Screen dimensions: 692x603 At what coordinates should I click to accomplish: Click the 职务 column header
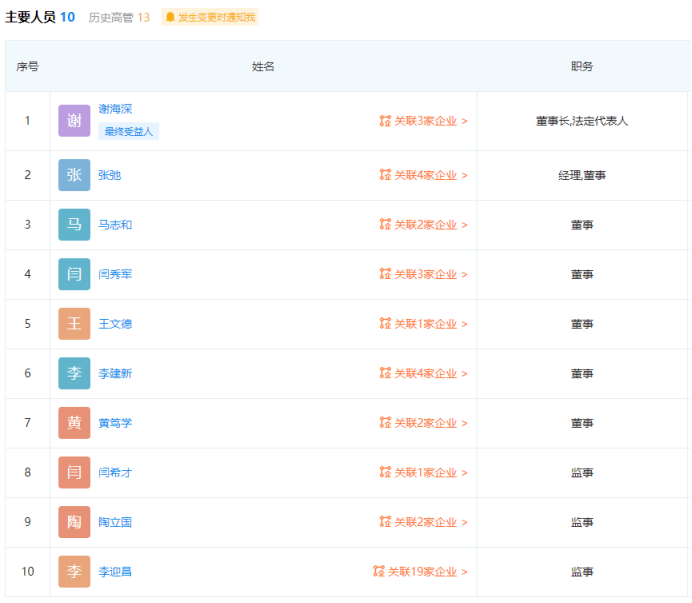[582, 67]
